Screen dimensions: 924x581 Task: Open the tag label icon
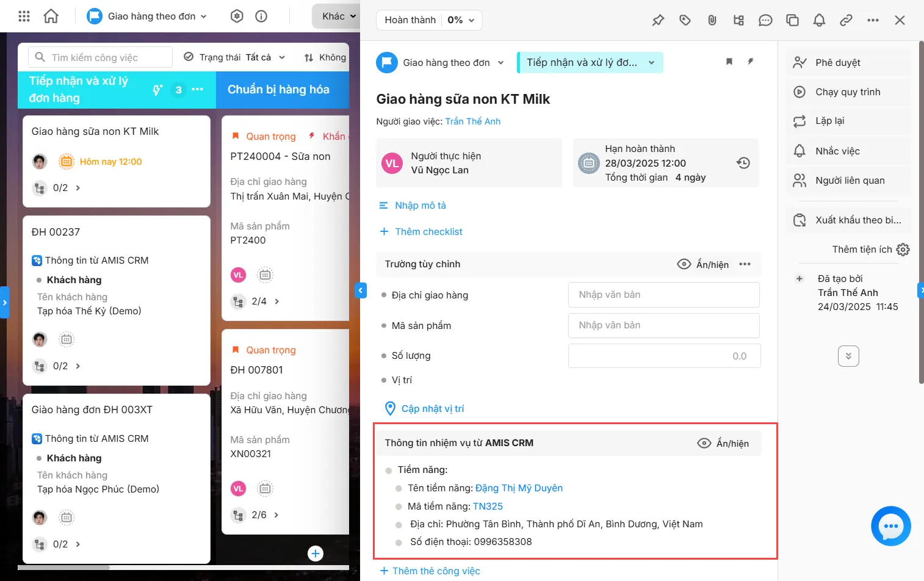tap(685, 20)
